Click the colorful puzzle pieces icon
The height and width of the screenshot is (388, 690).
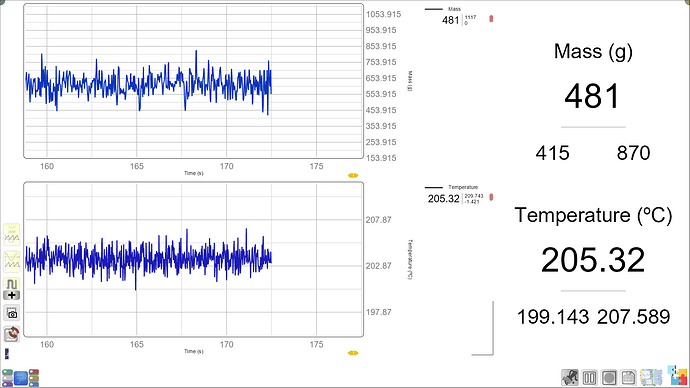[677, 376]
